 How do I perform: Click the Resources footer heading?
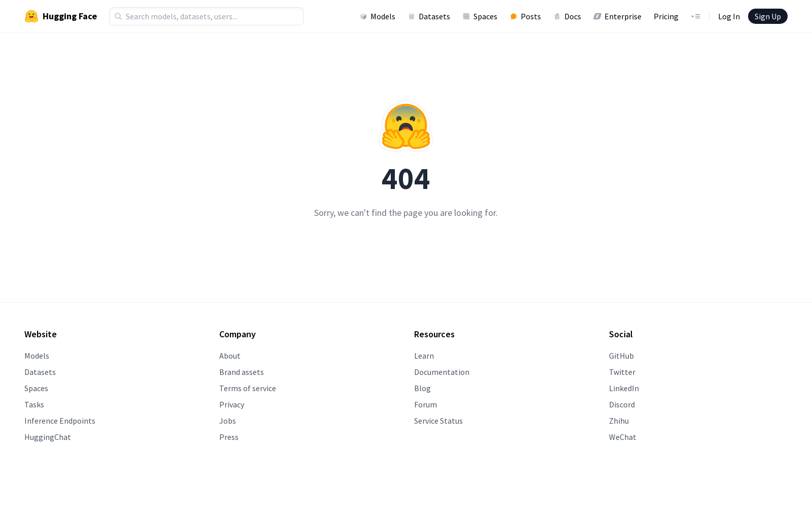pyautogui.click(x=434, y=334)
